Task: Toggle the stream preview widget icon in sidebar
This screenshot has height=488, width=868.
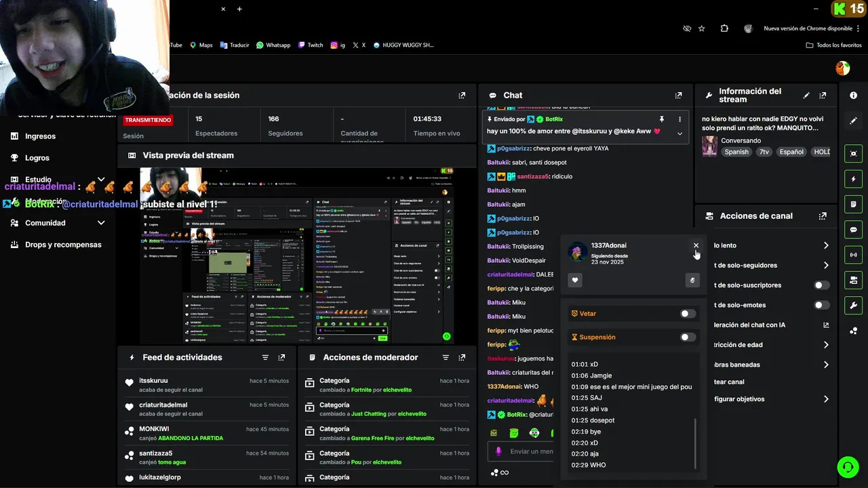Action: click(x=854, y=154)
